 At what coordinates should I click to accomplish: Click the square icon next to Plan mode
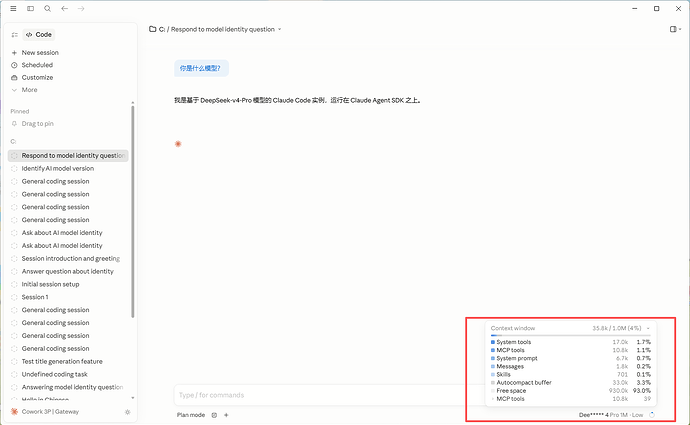coord(214,415)
